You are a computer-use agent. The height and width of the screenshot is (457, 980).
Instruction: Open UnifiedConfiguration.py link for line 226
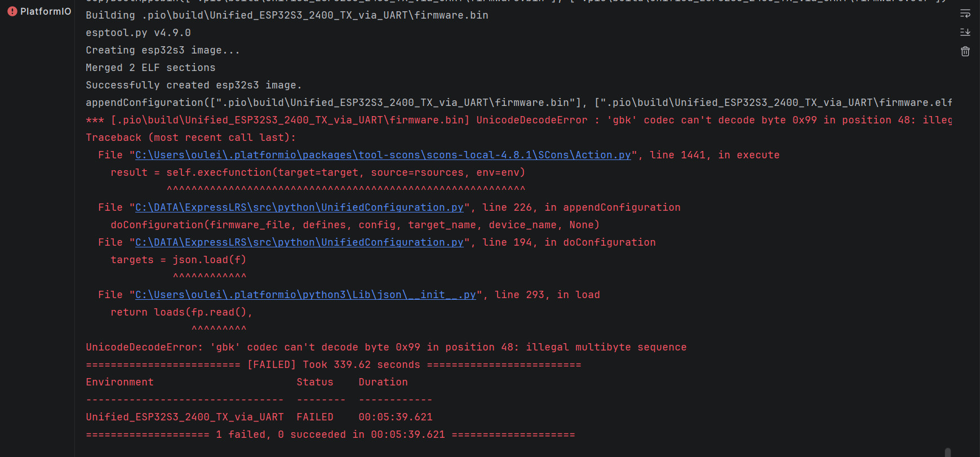coord(299,207)
